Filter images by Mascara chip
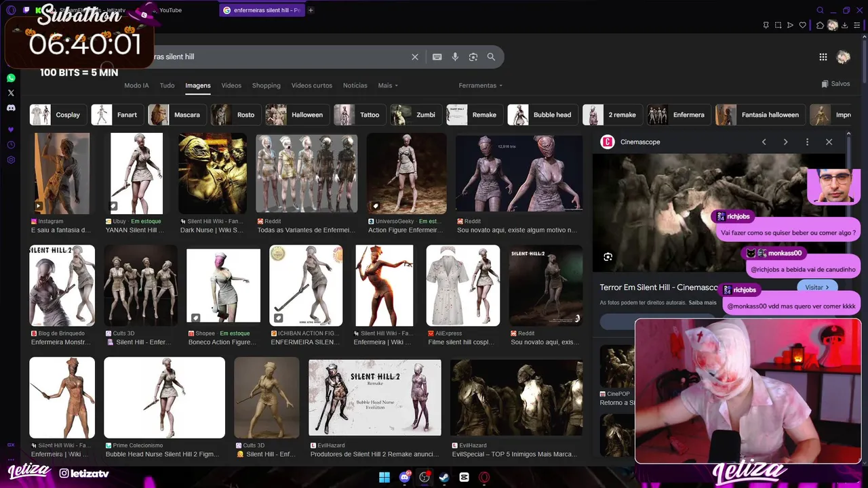Viewport: 868px width, 488px height. (x=177, y=115)
